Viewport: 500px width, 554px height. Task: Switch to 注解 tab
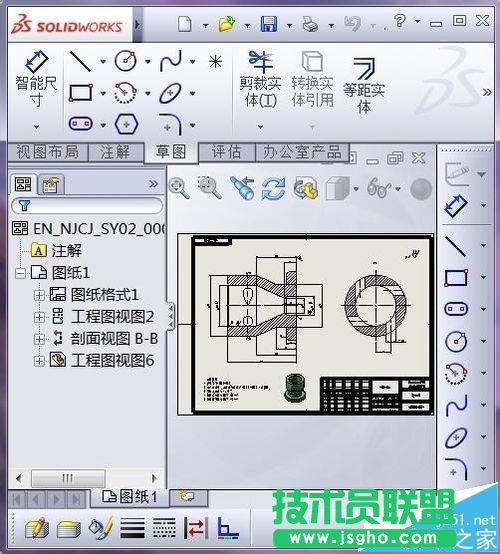[x=115, y=152]
